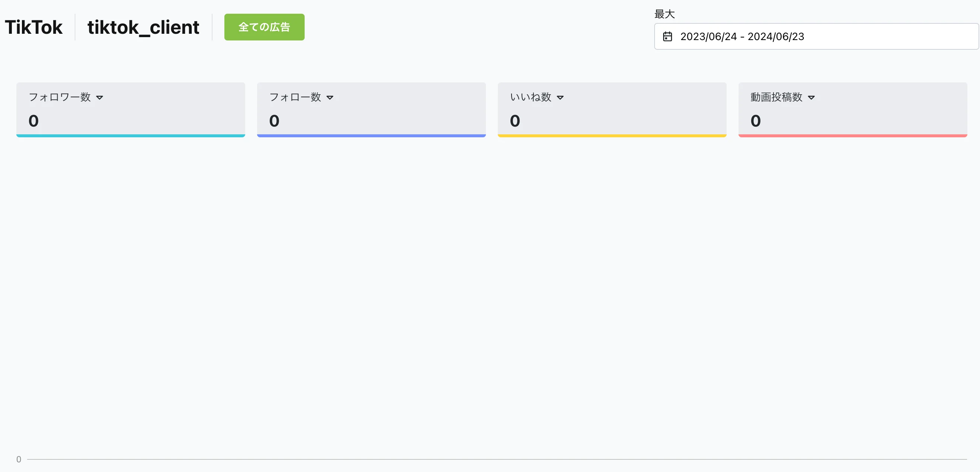Click the blue bar under フォロー数

click(371, 135)
